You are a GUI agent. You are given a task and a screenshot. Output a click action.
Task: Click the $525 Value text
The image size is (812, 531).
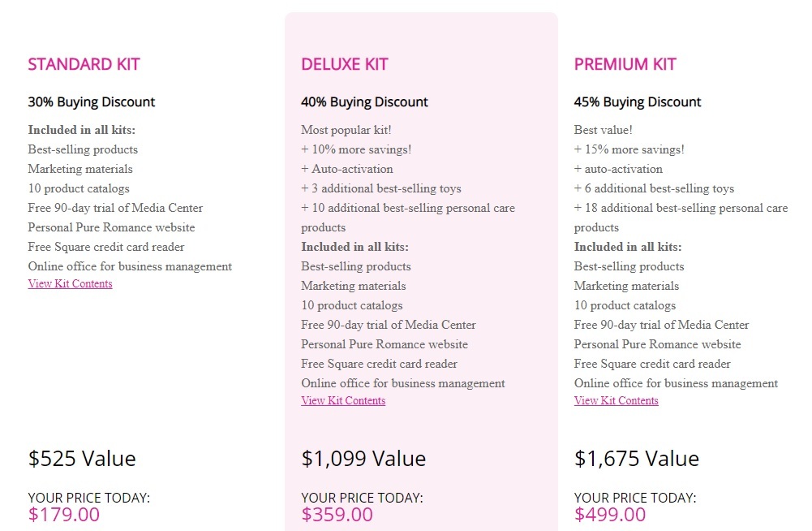pos(81,458)
